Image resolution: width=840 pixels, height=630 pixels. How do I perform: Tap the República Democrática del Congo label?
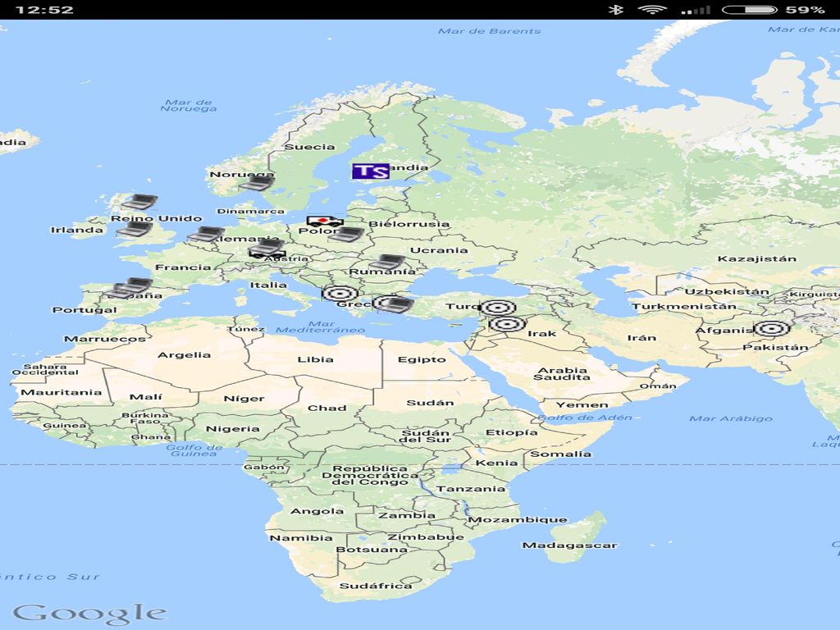(x=370, y=475)
